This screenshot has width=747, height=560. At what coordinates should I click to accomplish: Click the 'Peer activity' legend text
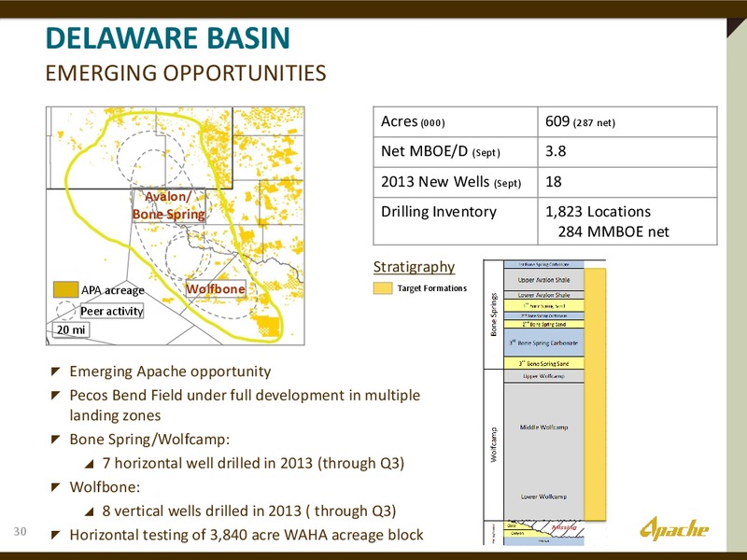pos(112,311)
